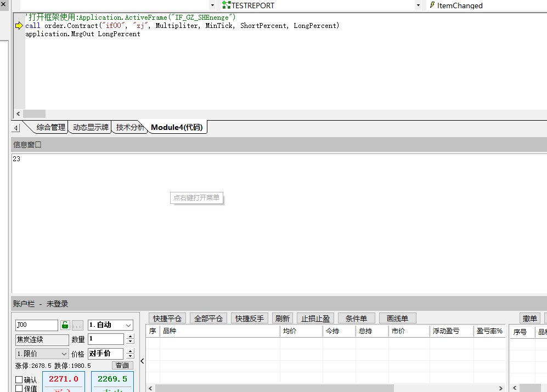Click the TESTREPORT object icon
The image size is (547, 392).
[226, 5]
